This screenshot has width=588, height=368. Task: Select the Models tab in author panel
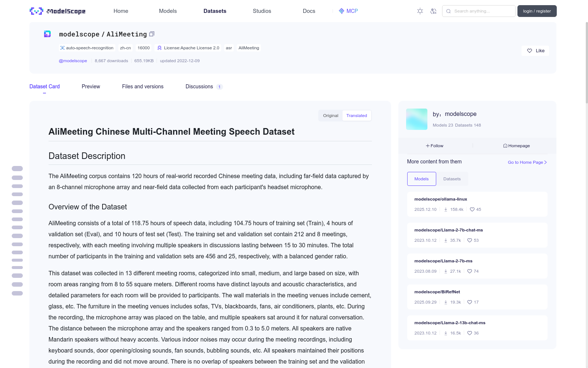(x=422, y=179)
